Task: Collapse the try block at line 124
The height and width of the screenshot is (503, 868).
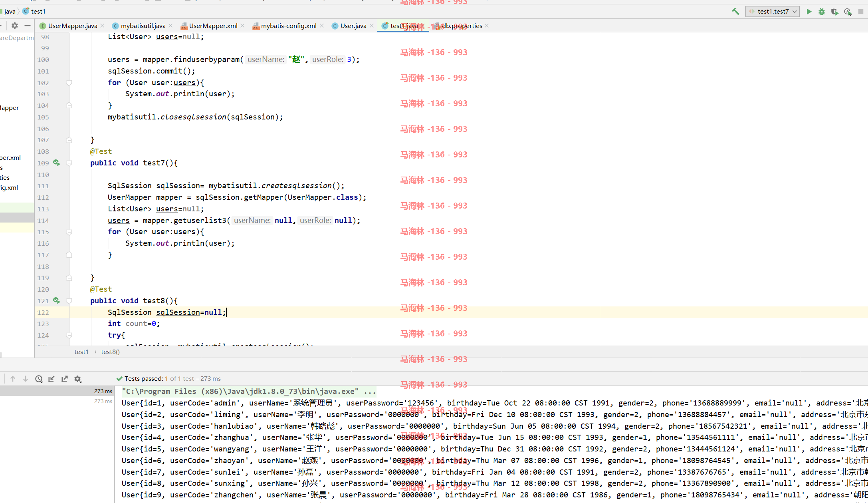Action: pyautogui.click(x=69, y=335)
